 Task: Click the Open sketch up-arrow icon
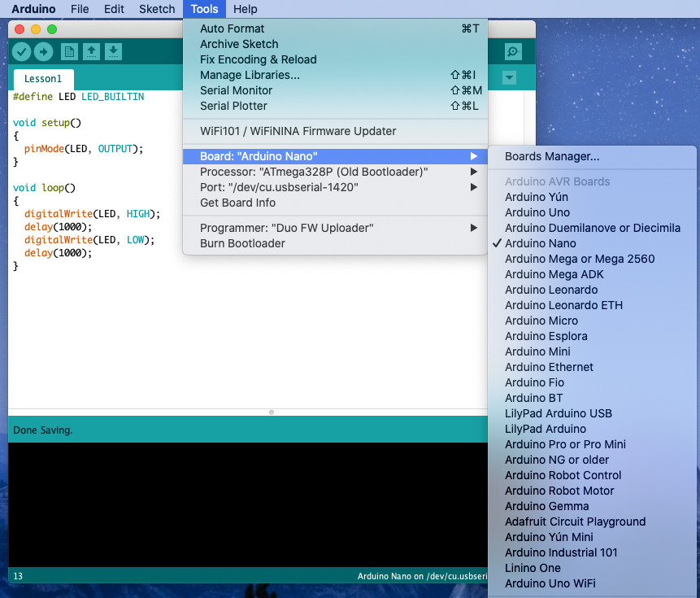point(92,52)
